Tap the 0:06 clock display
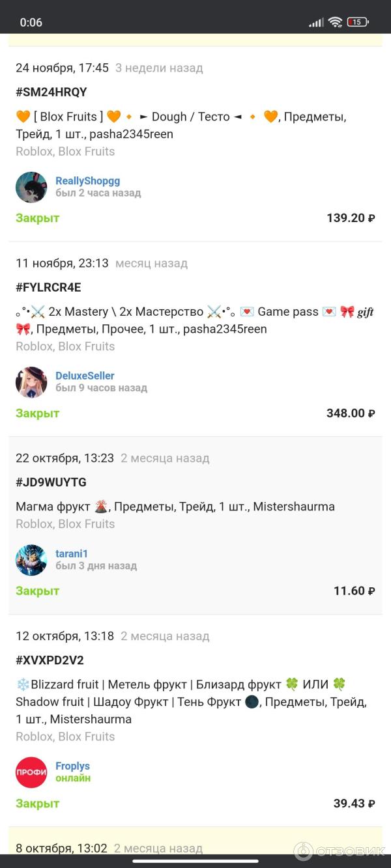Image resolution: width=391 pixels, height=868 pixels. [x=31, y=23]
